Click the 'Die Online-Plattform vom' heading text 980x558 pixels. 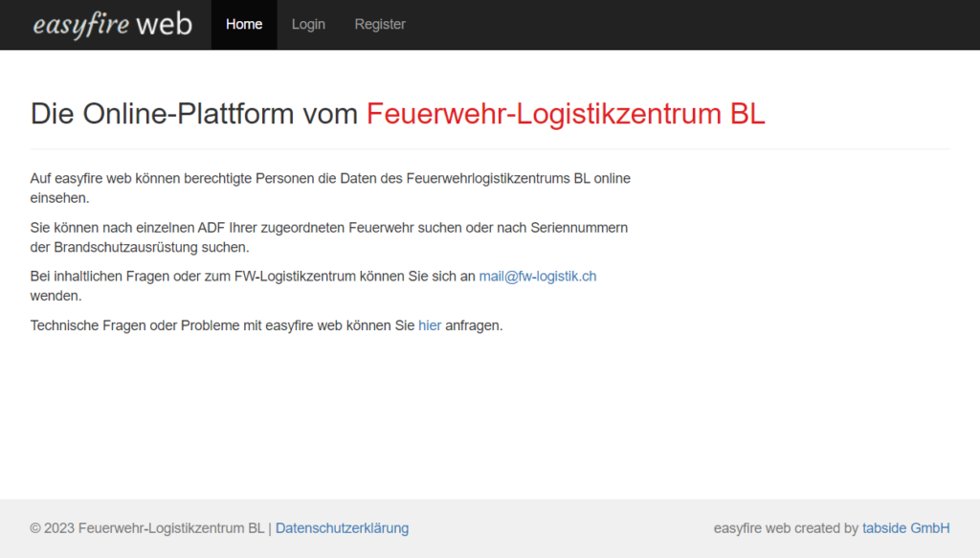(x=193, y=114)
